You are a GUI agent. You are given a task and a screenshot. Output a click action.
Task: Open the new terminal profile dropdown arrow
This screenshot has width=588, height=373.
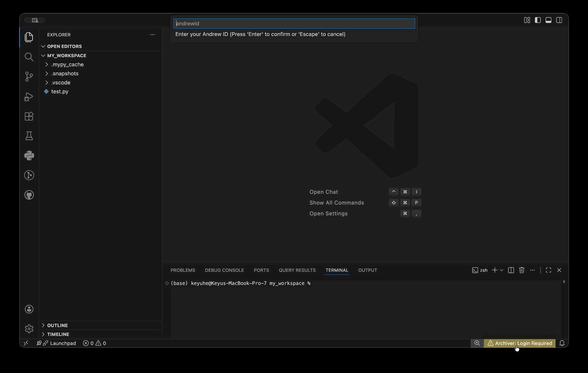pos(502,270)
